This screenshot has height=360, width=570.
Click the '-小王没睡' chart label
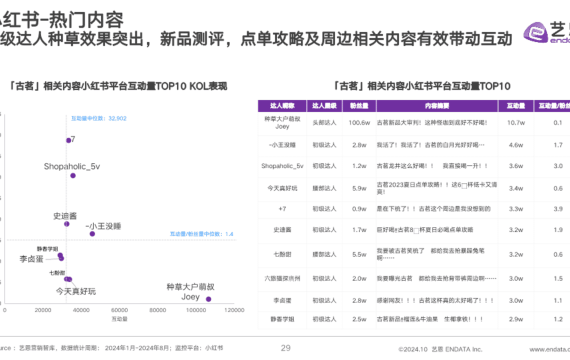pyautogui.click(x=103, y=226)
